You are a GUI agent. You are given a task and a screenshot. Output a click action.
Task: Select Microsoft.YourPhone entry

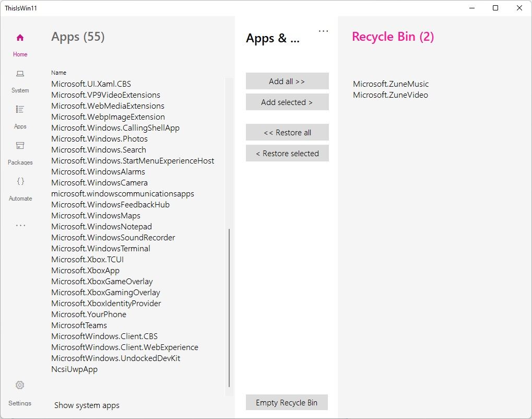click(89, 315)
